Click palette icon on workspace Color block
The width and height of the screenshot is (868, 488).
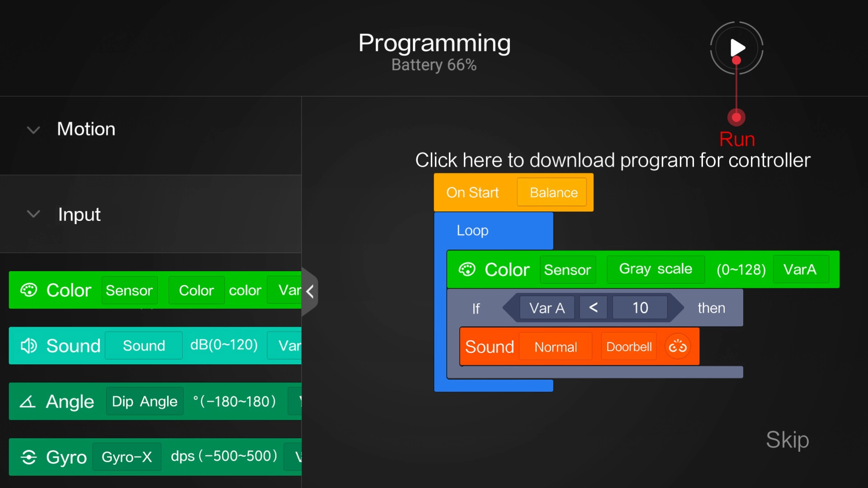(467, 269)
